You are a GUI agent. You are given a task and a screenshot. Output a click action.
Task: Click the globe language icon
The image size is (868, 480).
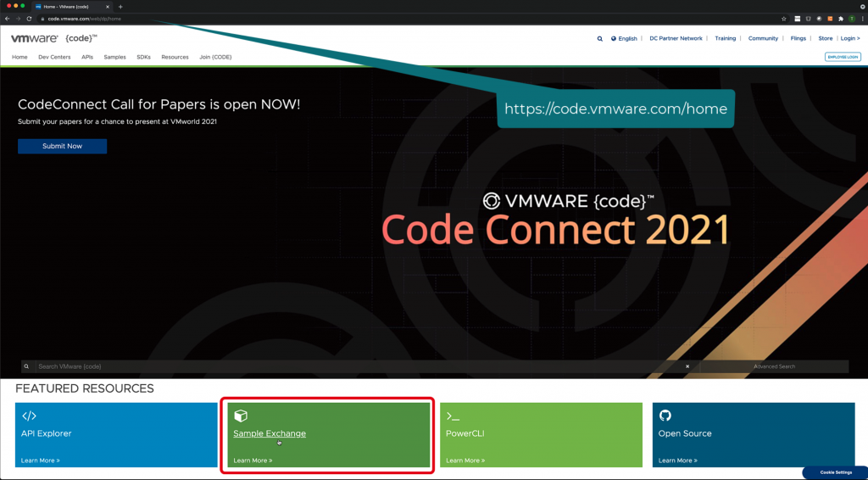point(614,39)
